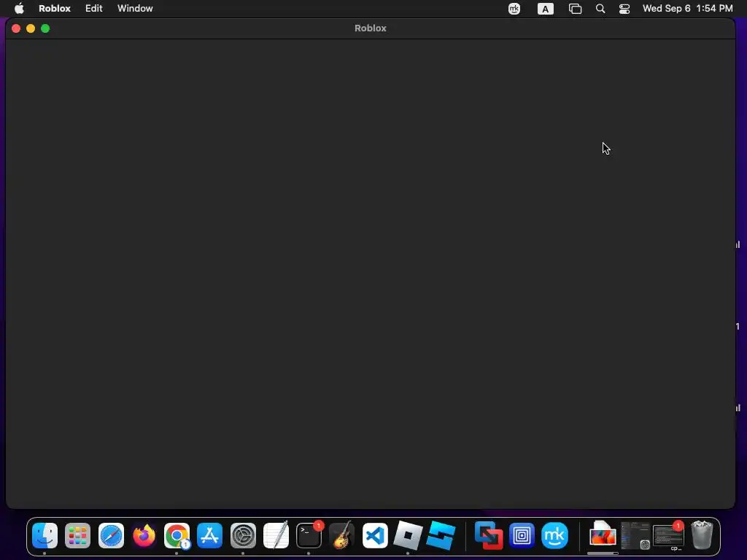Click the mk smiley menu bar icon
Viewport: 747px width, 560px height.
click(514, 9)
